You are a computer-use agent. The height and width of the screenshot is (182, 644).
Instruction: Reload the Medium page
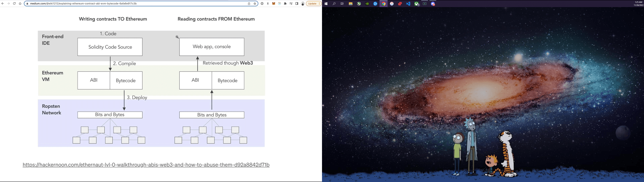click(14, 4)
